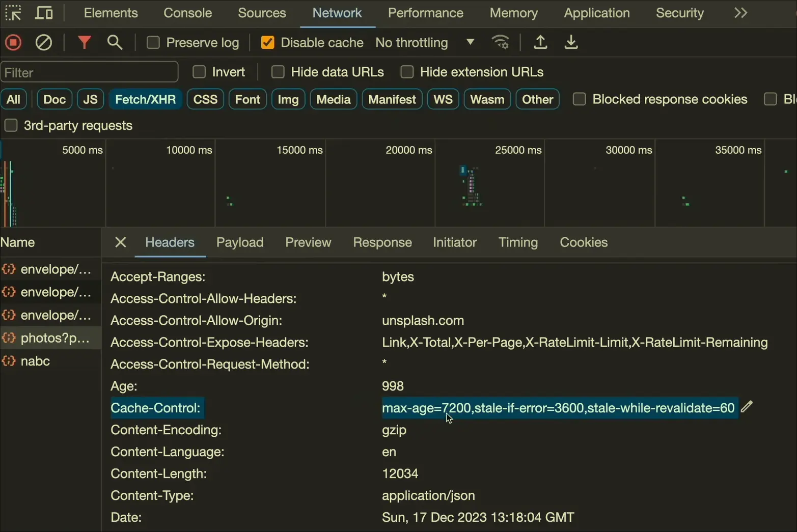This screenshot has height=532, width=797.
Task: Uncheck the Disable cache checkbox
Action: (267, 43)
